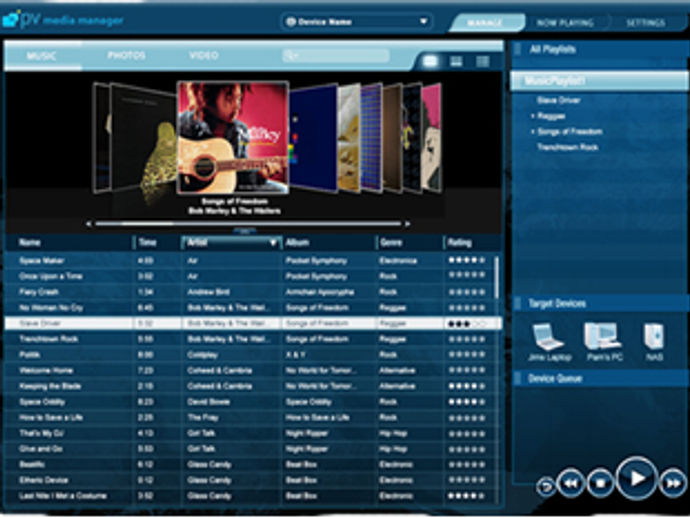
Task: Click the "Andrew Bird" artist cell
Action: pyautogui.click(x=209, y=292)
